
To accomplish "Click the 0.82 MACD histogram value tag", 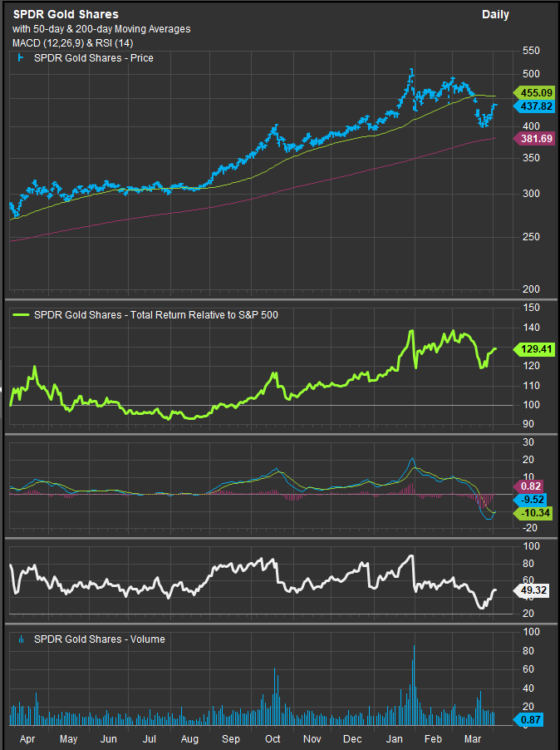I will pos(534,486).
